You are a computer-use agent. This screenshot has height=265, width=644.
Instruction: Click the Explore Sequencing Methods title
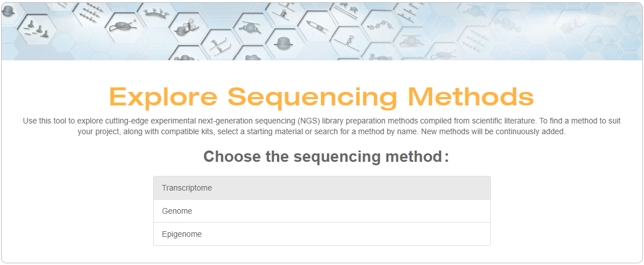321,96
